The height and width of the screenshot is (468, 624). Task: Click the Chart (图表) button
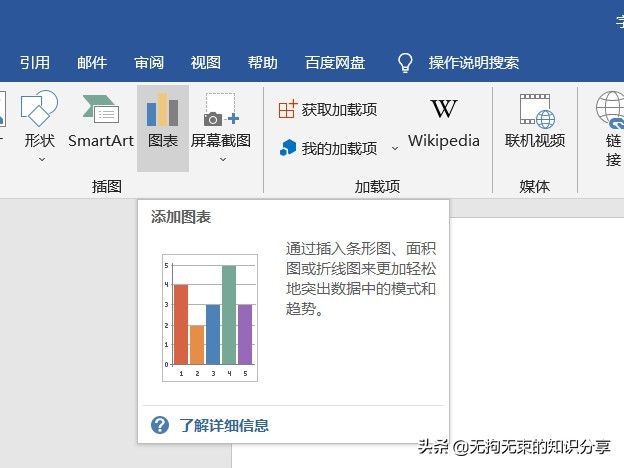pos(162,128)
